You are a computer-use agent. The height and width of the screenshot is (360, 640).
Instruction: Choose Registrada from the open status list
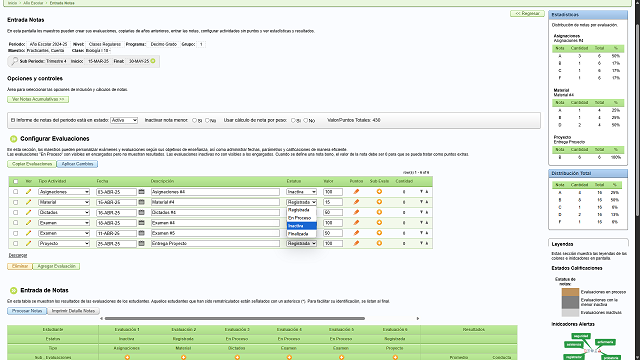(x=301, y=210)
